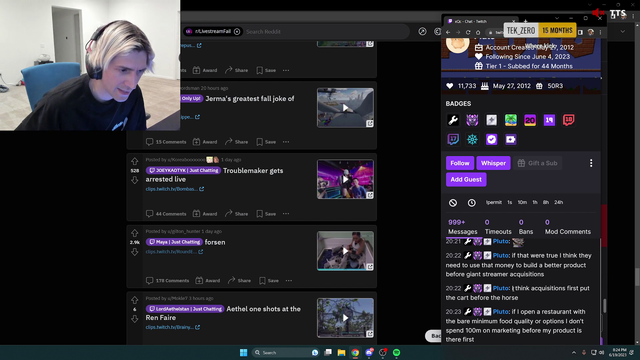Viewport: 640px width, 360px height.
Task: Click the purple 19 badge
Action: click(x=549, y=120)
